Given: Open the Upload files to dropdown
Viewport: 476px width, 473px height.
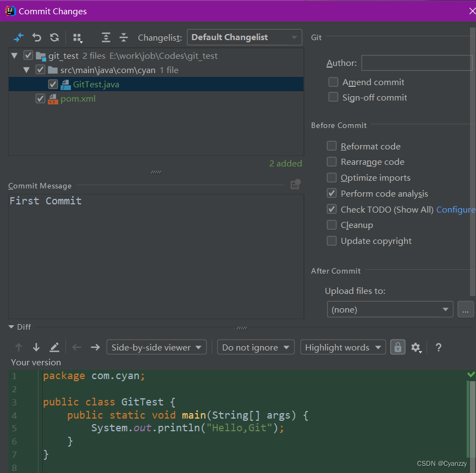Looking at the screenshot, I should pyautogui.click(x=390, y=309).
